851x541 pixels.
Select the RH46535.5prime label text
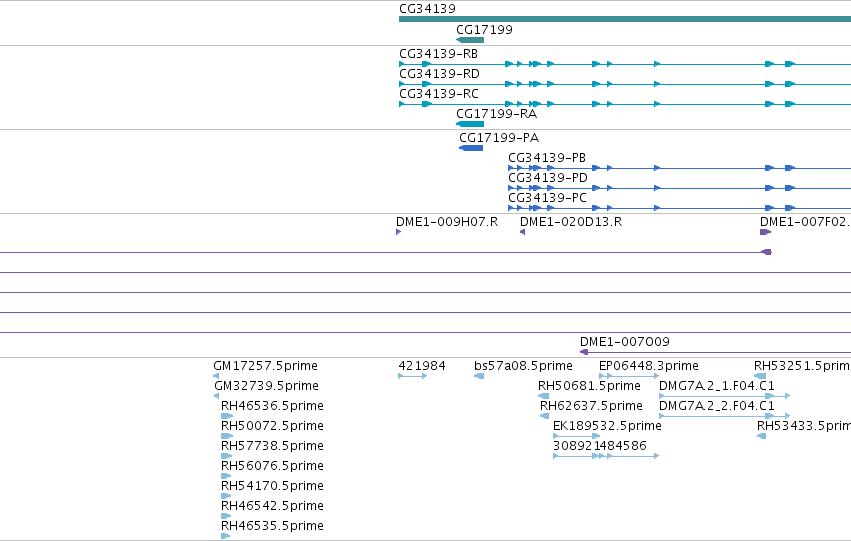coord(272,526)
